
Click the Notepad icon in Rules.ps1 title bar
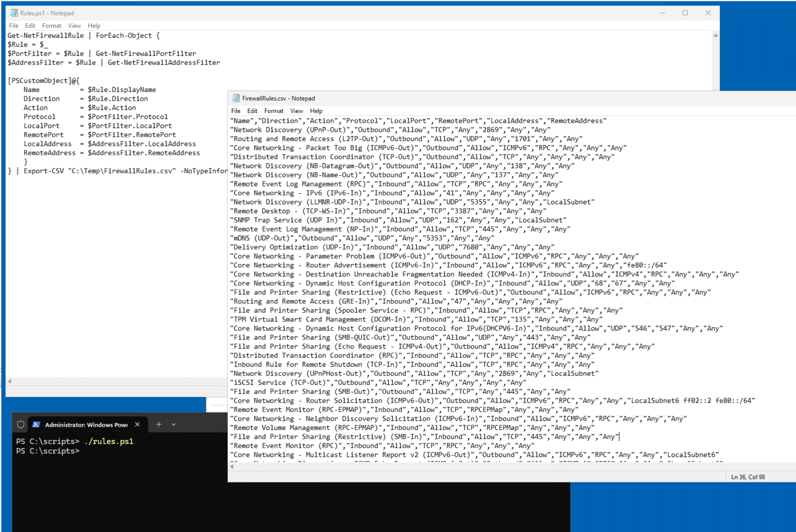[x=14, y=12]
